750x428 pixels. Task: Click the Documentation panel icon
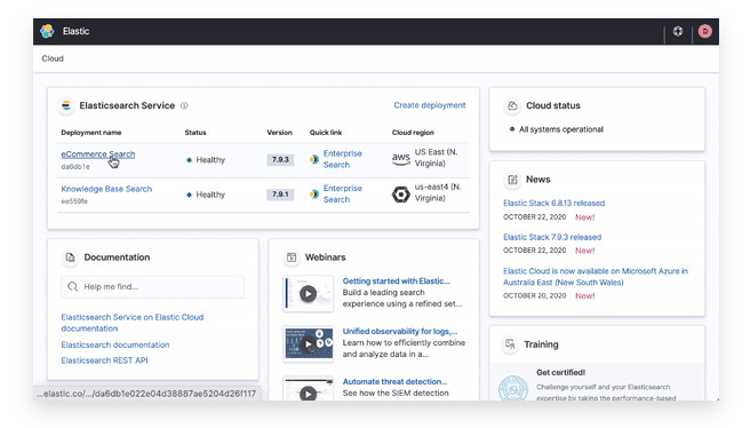(x=70, y=257)
